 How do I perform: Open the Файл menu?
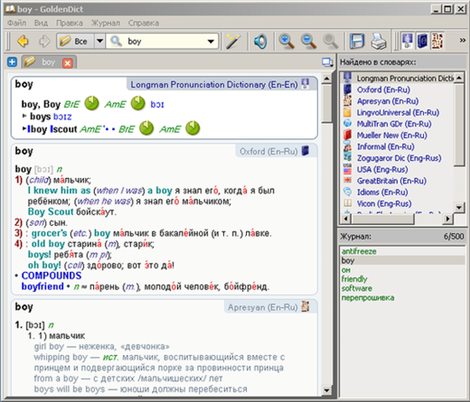[17, 23]
